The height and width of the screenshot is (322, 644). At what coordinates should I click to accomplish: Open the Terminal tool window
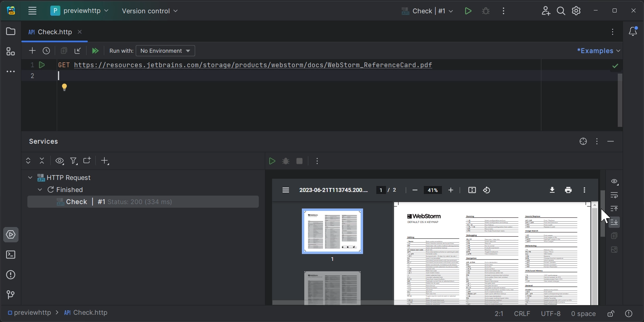click(x=11, y=255)
